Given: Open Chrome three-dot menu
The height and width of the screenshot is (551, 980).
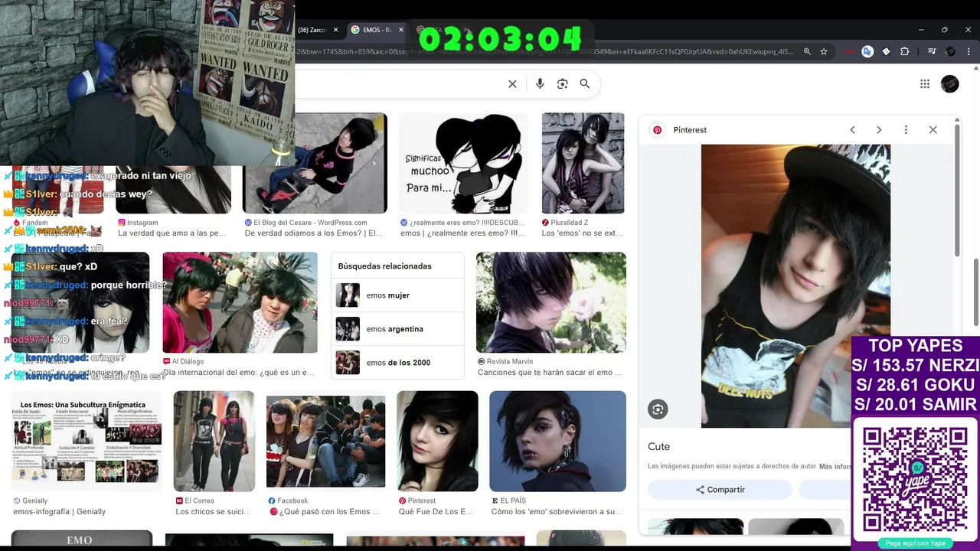Looking at the screenshot, I should click(969, 51).
